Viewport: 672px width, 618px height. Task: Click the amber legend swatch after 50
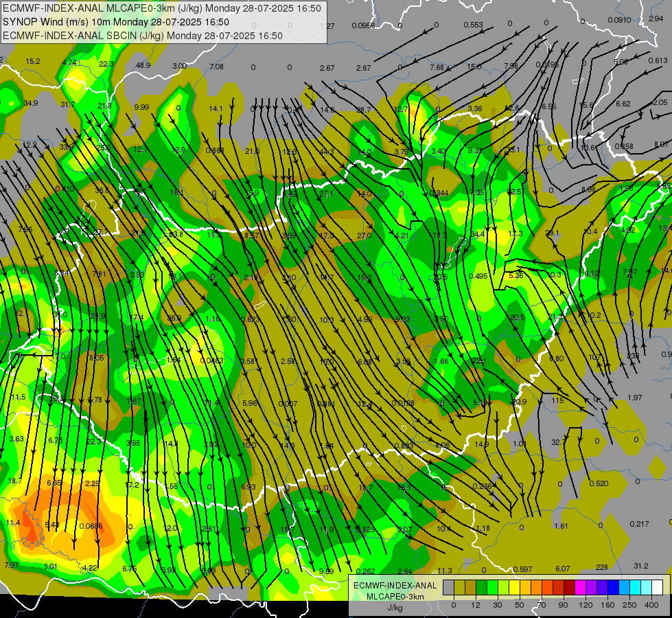[525, 587]
